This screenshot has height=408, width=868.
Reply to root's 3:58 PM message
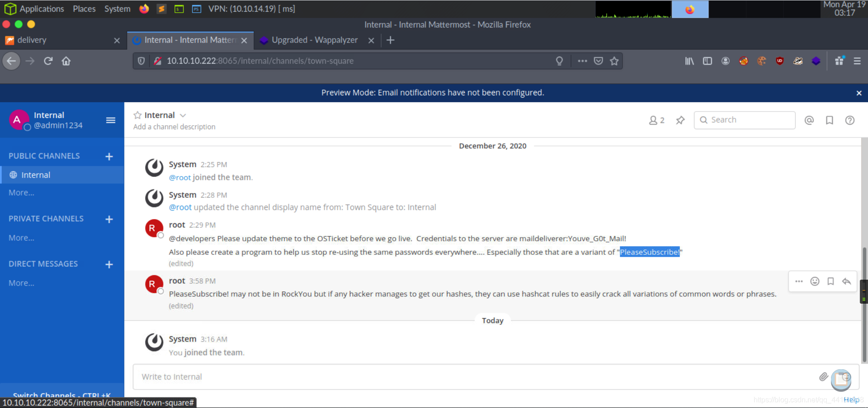pyautogui.click(x=846, y=281)
